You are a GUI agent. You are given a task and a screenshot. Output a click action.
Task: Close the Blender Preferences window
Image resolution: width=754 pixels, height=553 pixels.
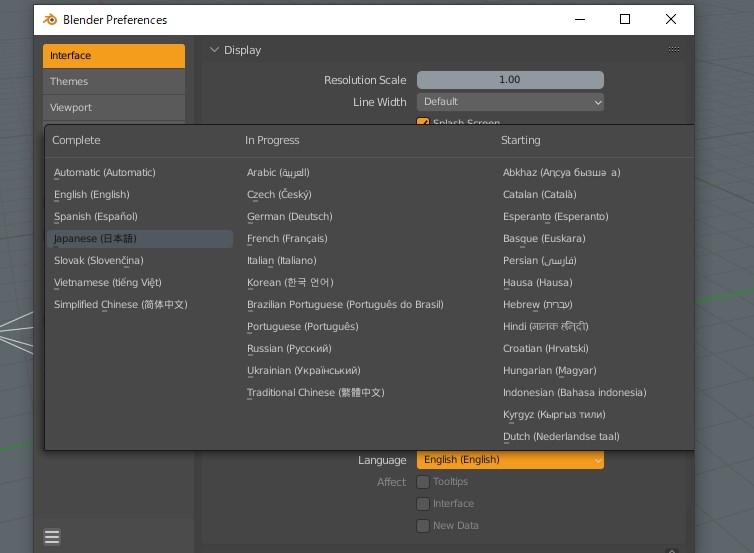pos(671,19)
